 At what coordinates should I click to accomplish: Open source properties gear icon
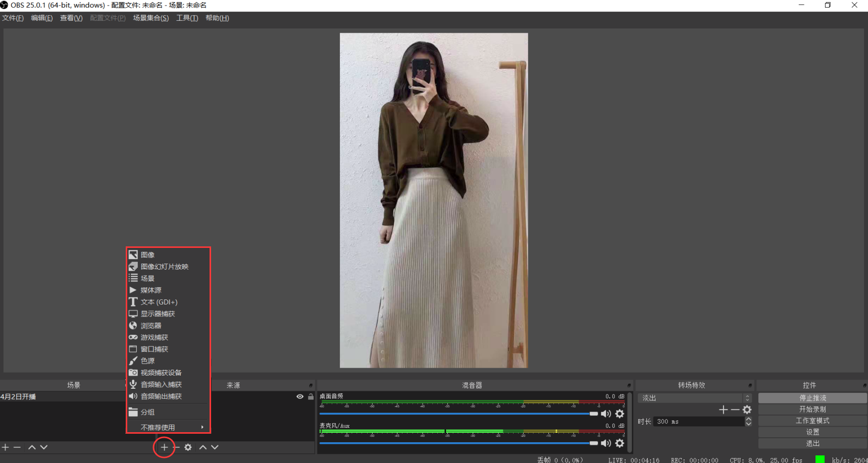click(x=188, y=447)
